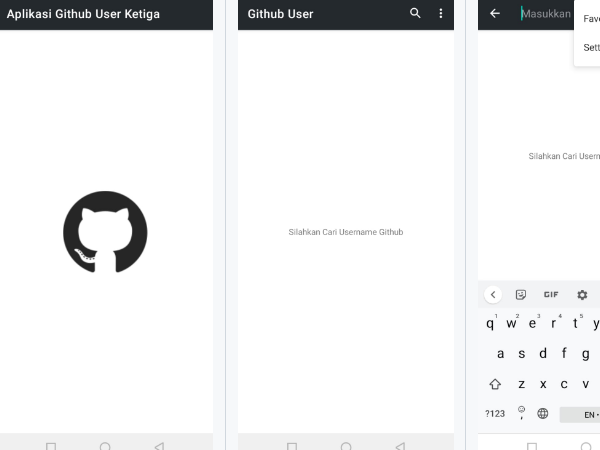
Task: Tap the GitHub Octocat logo on splash screen
Action: click(105, 232)
